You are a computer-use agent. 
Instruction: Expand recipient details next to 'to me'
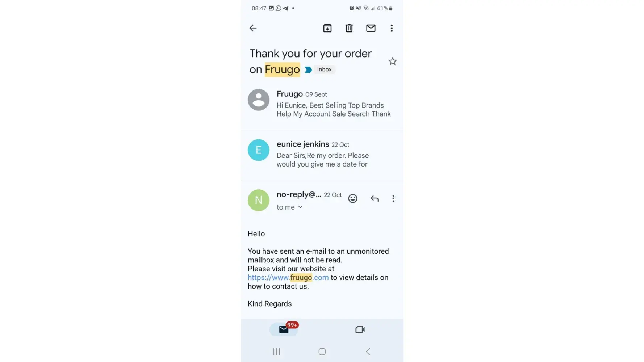click(300, 207)
